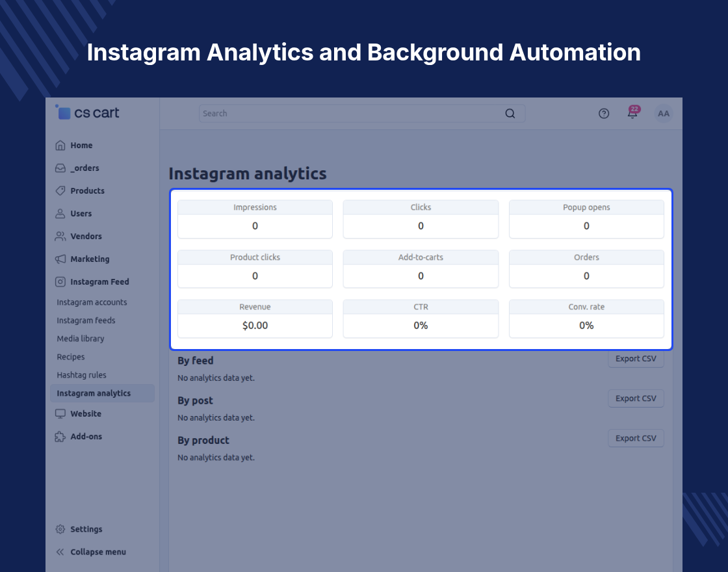The height and width of the screenshot is (572, 728).
Task: Export CSV for By post
Action: 636,398
